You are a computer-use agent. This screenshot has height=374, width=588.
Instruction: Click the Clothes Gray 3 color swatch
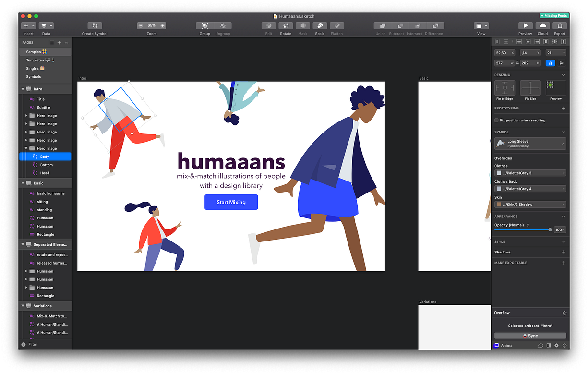499,173
